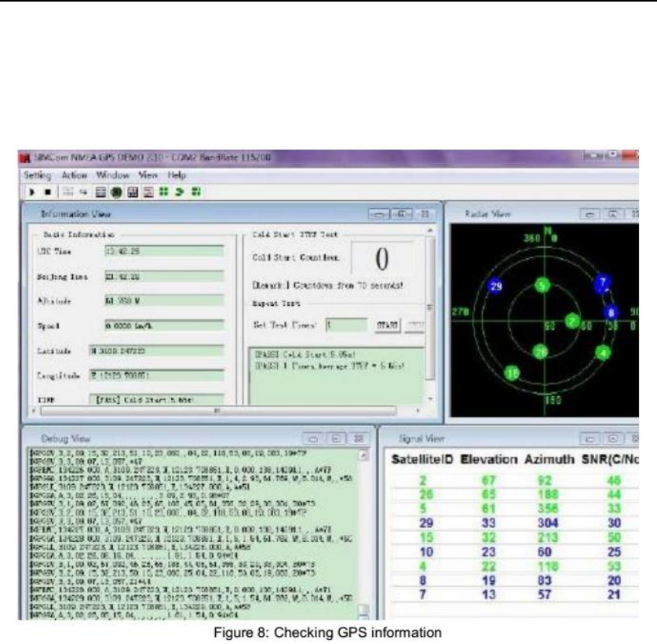Click the Latitude value field

point(156,351)
